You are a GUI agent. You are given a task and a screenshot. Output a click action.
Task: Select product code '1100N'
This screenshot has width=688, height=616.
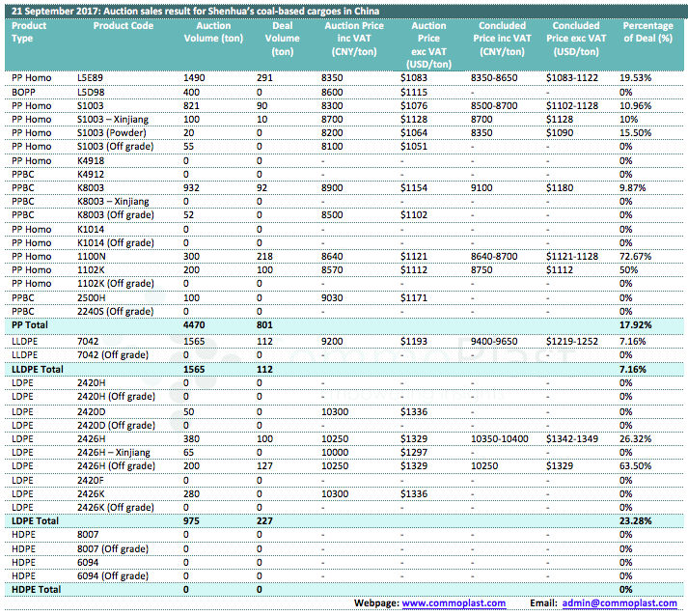(92, 257)
